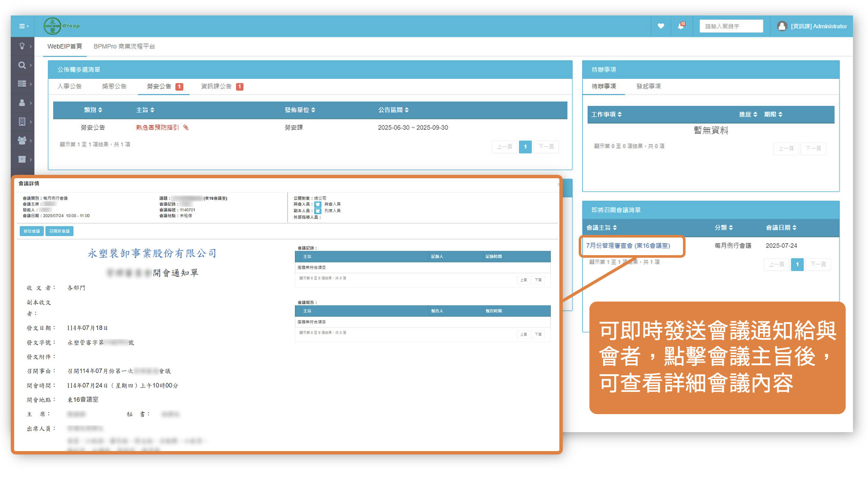The image size is (868, 488).
Task: Sort announcements by 發佈單位 column
Action: tap(300, 110)
